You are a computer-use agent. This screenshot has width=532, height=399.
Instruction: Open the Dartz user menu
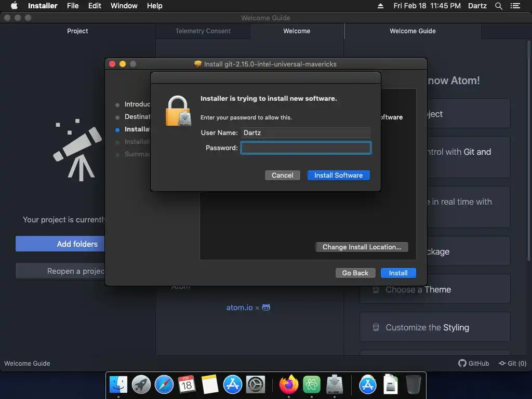pyautogui.click(x=477, y=6)
